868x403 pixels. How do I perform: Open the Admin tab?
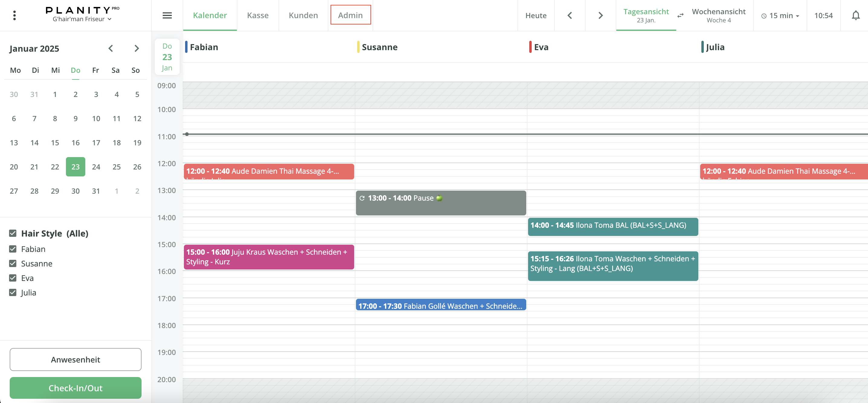click(x=350, y=15)
